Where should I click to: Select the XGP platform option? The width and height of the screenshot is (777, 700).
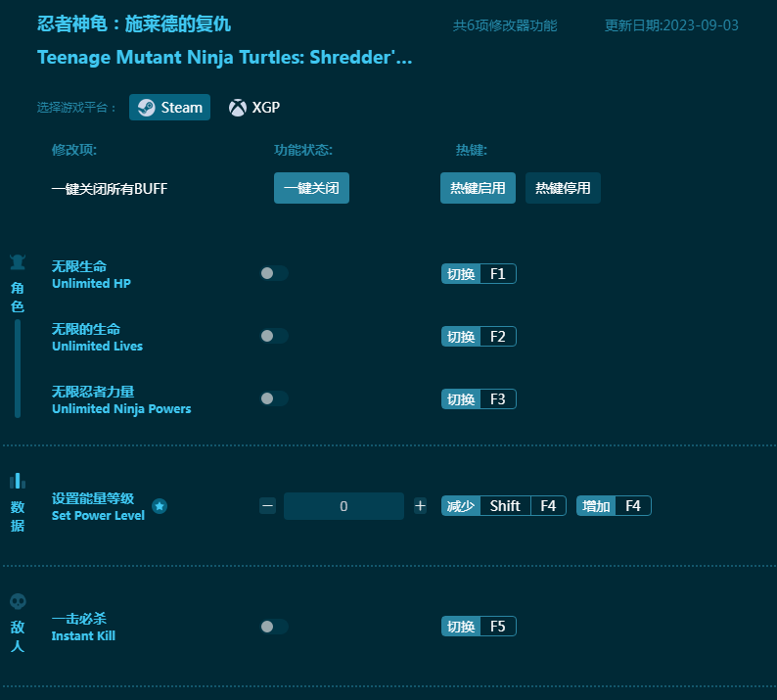point(254,107)
